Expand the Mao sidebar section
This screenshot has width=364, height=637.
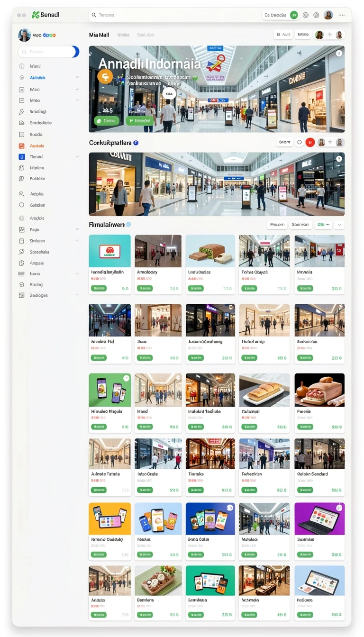tap(77, 89)
